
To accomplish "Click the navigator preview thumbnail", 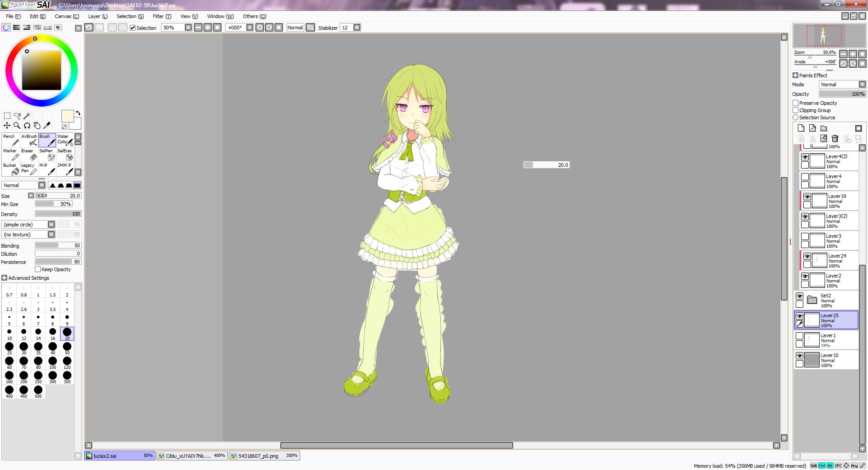I will 830,36.
